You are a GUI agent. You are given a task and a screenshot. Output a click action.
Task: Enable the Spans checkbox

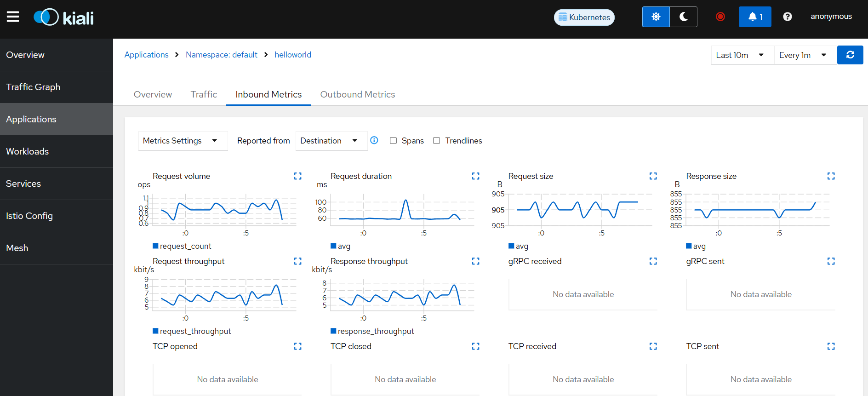[x=393, y=141]
